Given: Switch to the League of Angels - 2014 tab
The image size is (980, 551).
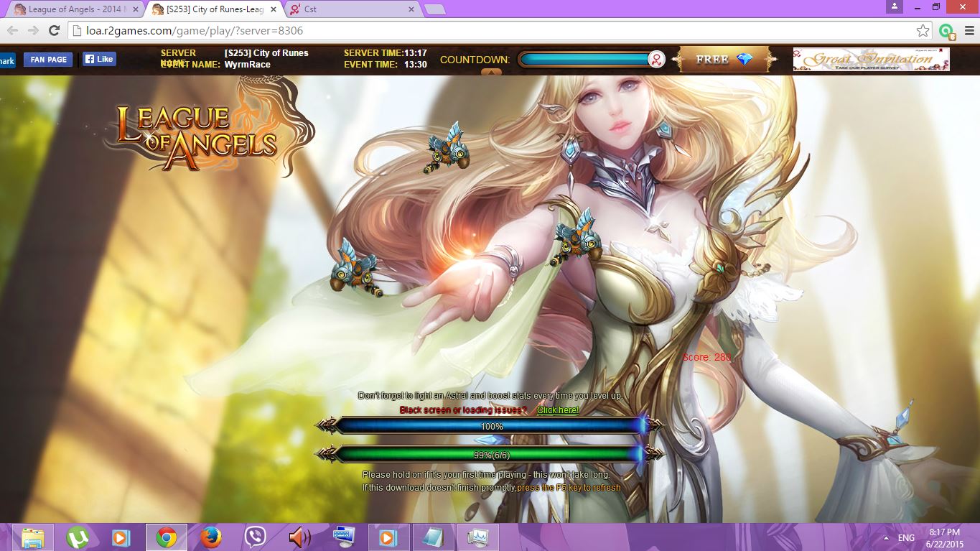Looking at the screenshot, I should (72, 9).
